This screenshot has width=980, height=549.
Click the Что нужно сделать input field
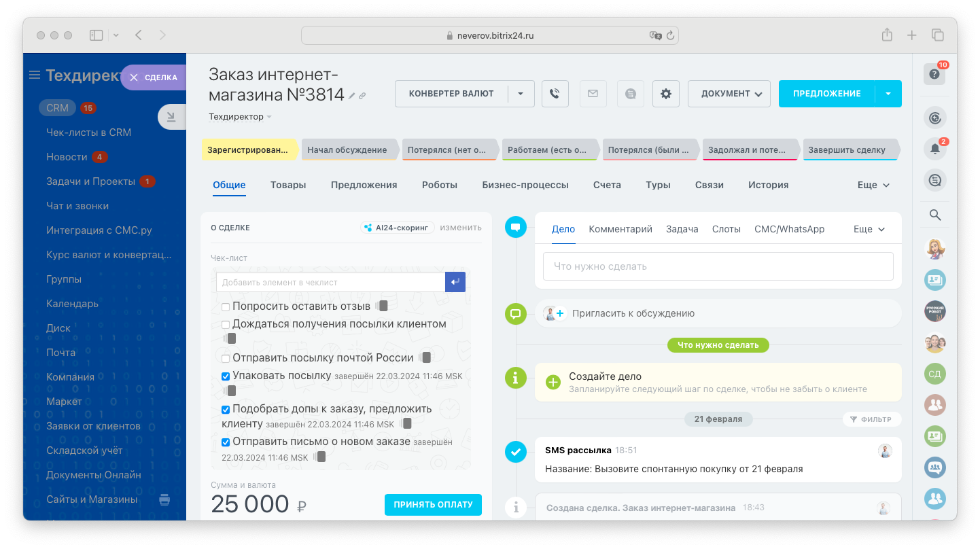point(718,266)
